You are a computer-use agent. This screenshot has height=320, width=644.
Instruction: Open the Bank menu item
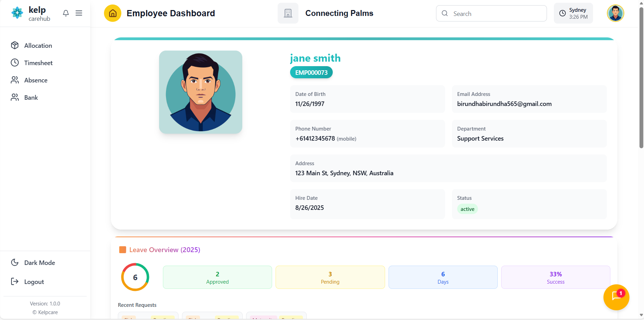pyautogui.click(x=31, y=98)
